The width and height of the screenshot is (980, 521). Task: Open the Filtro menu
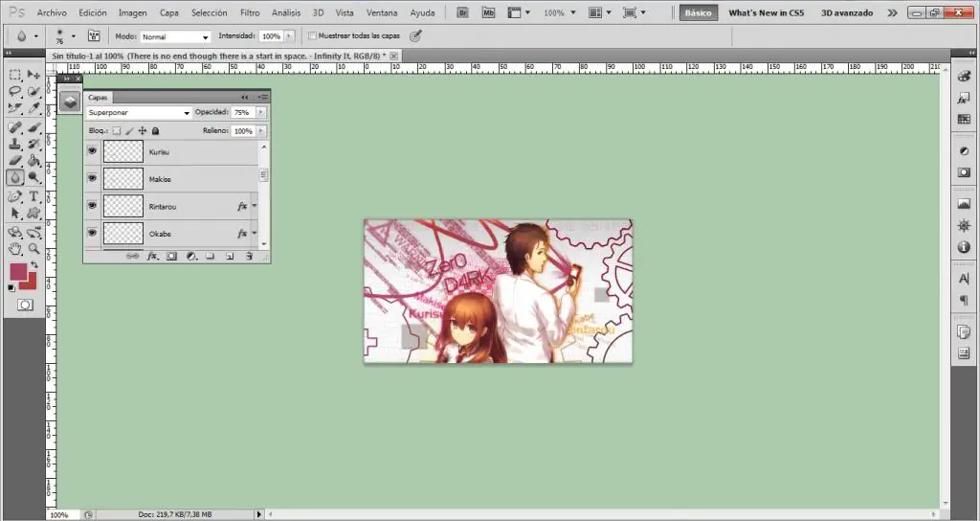click(250, 12)
